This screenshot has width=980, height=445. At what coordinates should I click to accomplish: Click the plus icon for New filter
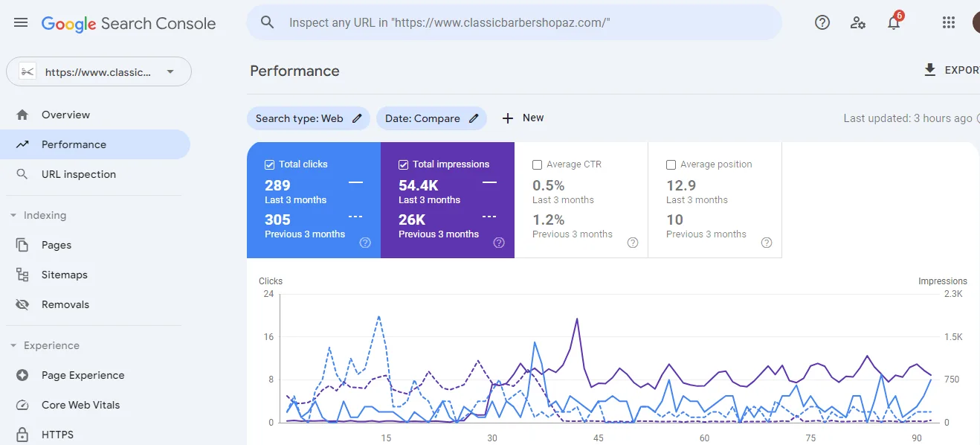pyautogui.click(x=508, y=118)
